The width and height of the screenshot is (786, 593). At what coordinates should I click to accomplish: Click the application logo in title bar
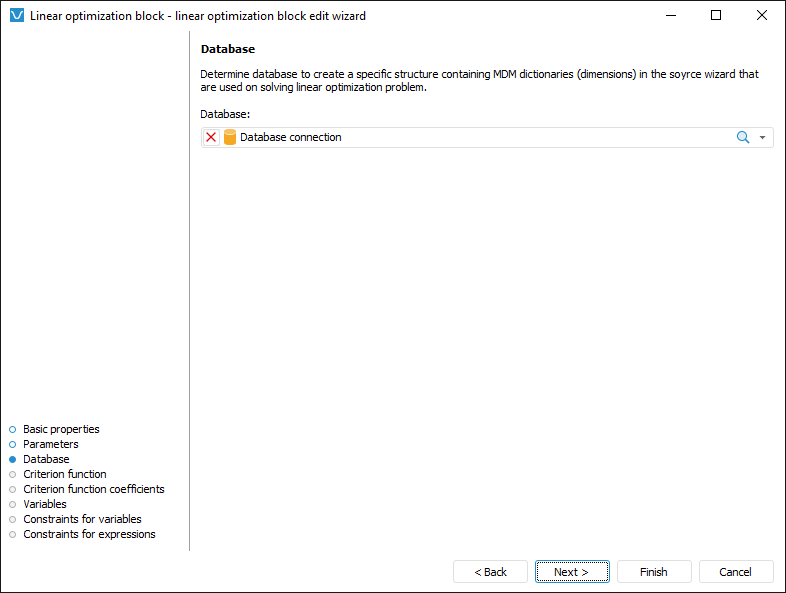(16, 16)
